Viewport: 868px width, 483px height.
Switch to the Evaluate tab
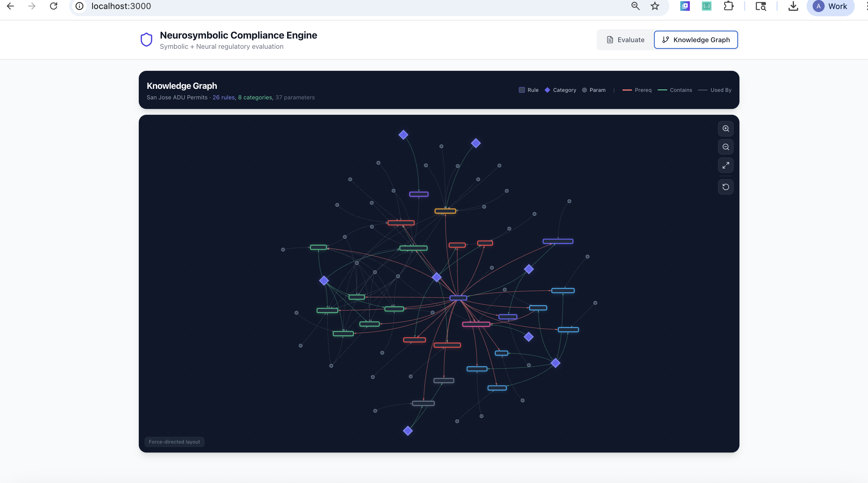point(625,40)
